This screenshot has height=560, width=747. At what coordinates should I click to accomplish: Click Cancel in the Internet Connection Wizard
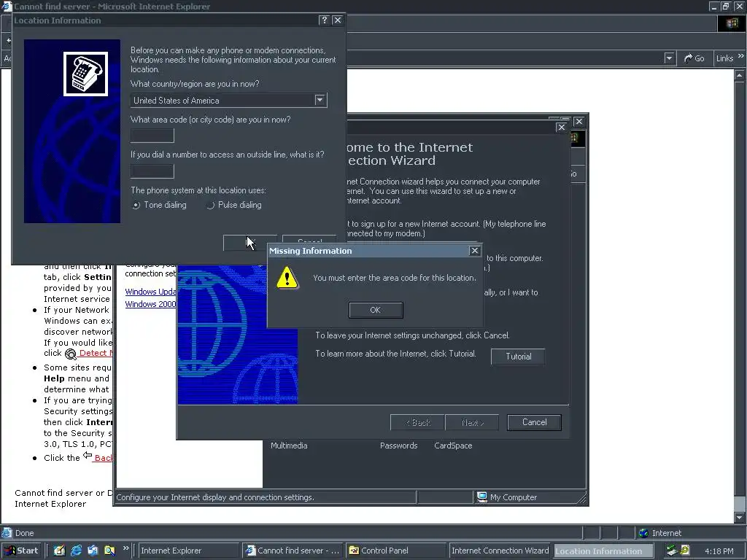[x=534, y=422]
